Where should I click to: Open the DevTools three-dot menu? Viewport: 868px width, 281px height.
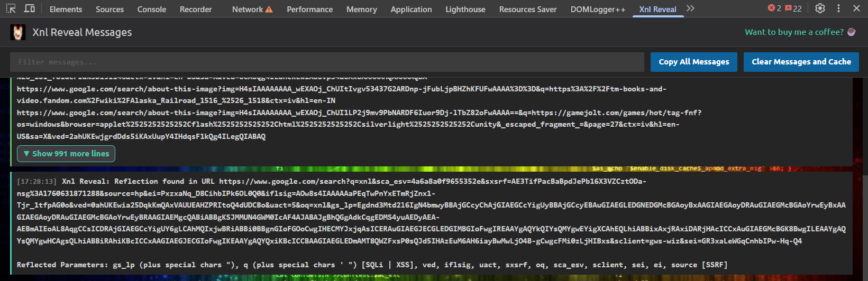pos(838,8)
